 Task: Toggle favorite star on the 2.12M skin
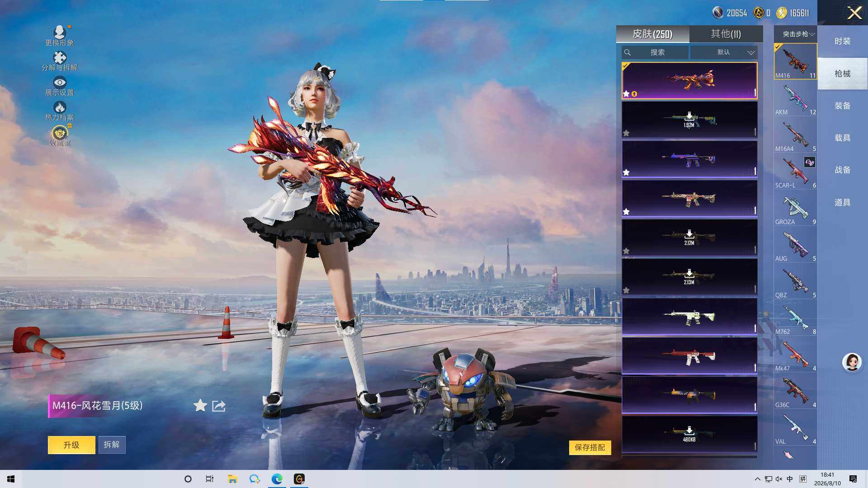click(x=626, y=251)
